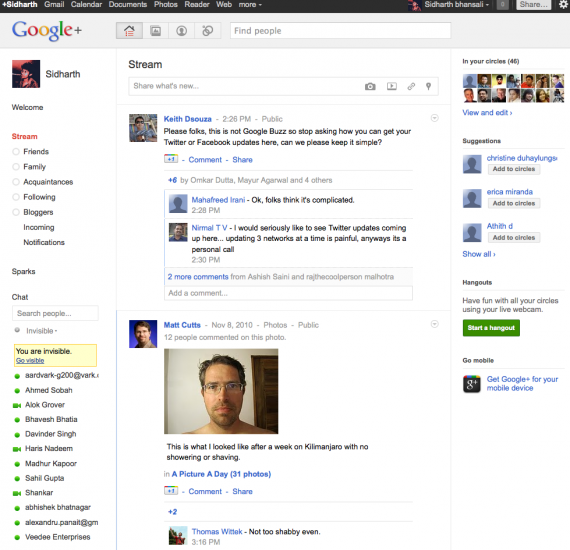Click the Find people search box
Viewport: 570px width, 550px height.
tap(340, 31)
